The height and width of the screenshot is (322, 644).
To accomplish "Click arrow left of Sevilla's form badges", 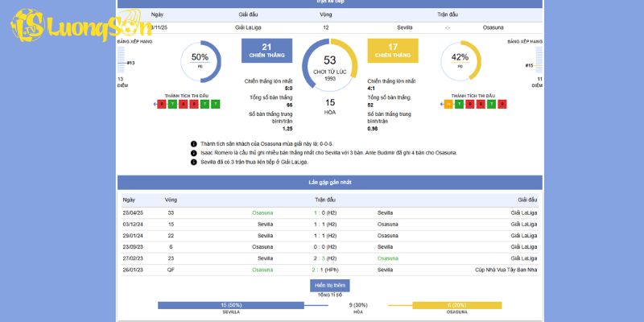I will coord(154,104).
